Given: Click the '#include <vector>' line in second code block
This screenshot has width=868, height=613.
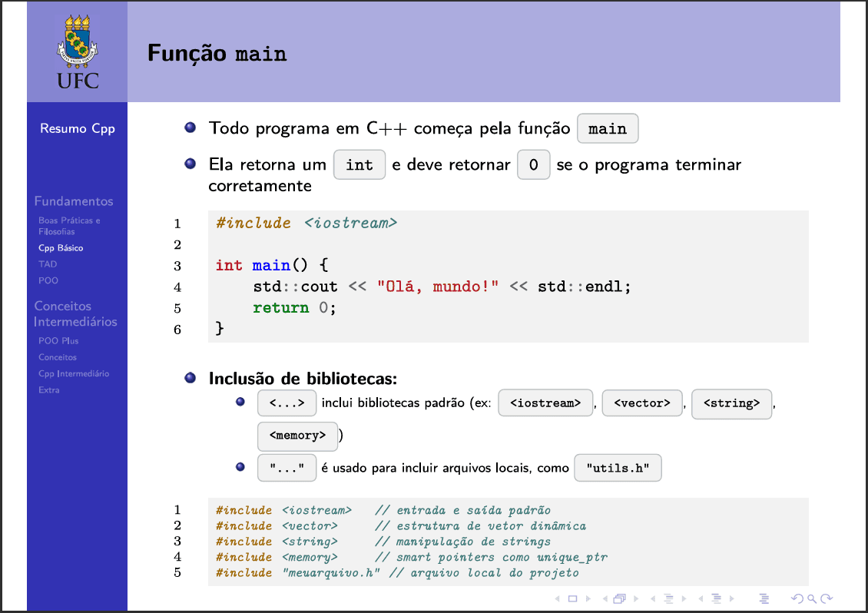Looking at the screenshot, I should (x=277, y=526).
